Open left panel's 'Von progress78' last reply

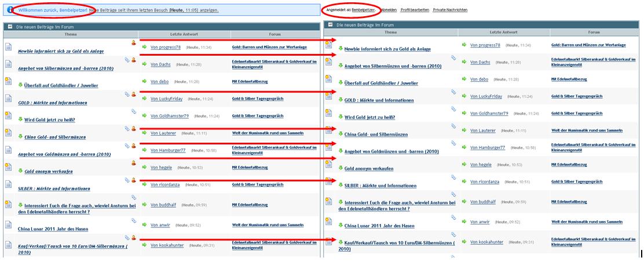tap(166, 47)
